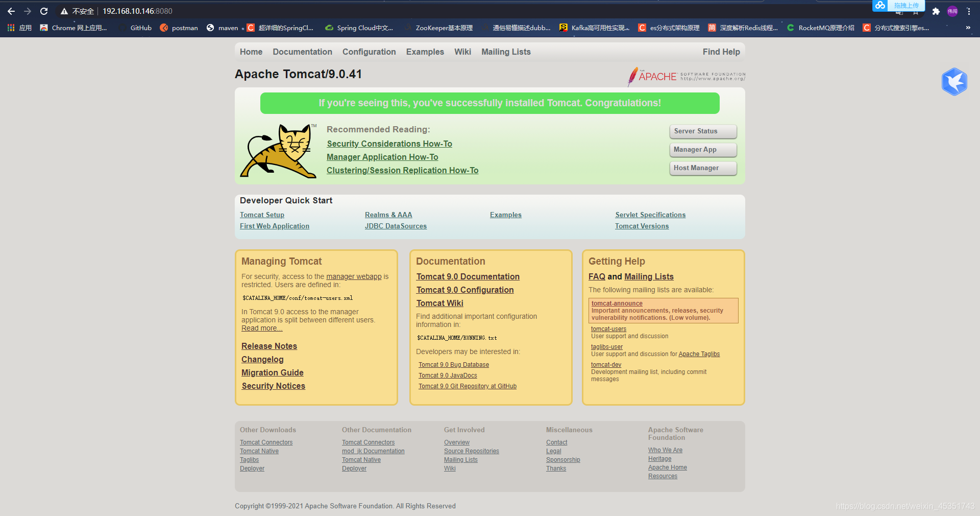The width and height of the screenshot is (980, 516).
Task: Open the Realms & AAA link
Action: click(x=388, y=215)
